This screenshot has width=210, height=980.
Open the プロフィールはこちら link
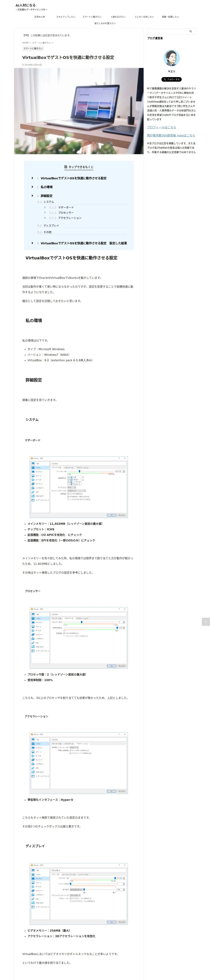[x=162, y=127]
